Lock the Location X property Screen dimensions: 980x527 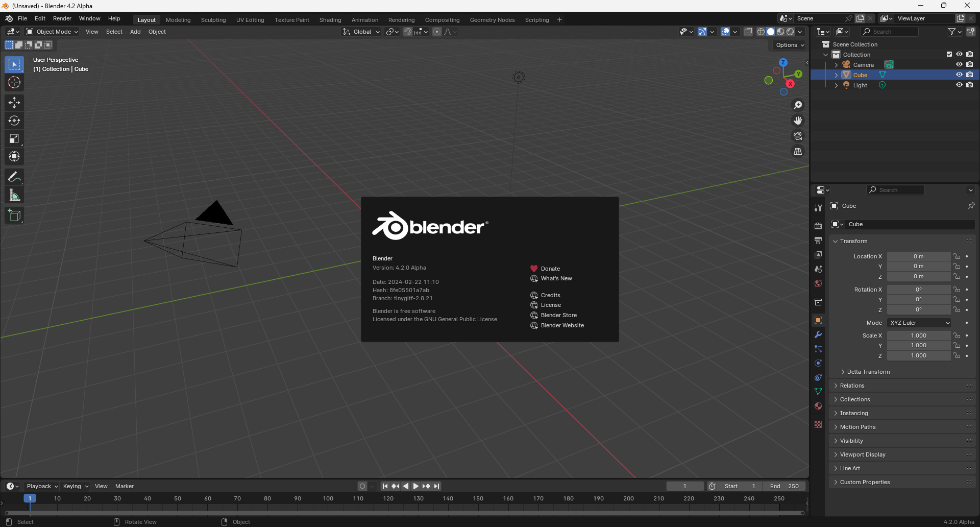(x=957, y=256)
